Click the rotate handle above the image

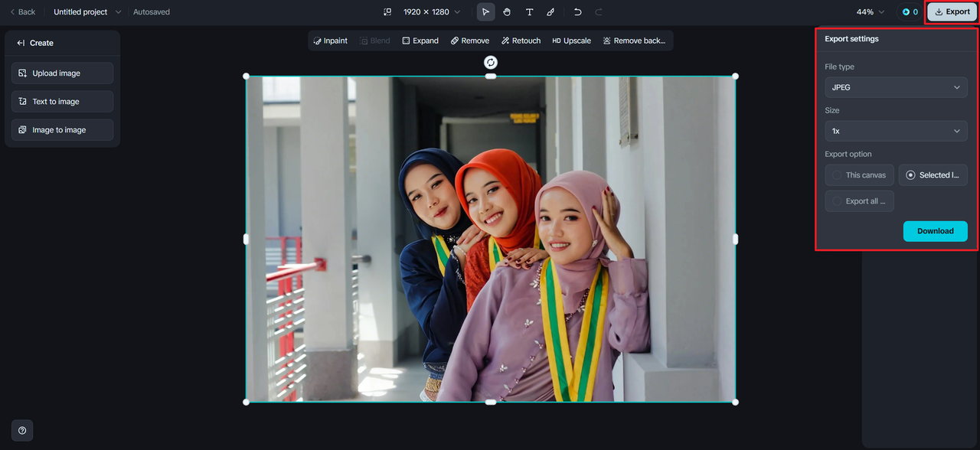tap(491, 63)
